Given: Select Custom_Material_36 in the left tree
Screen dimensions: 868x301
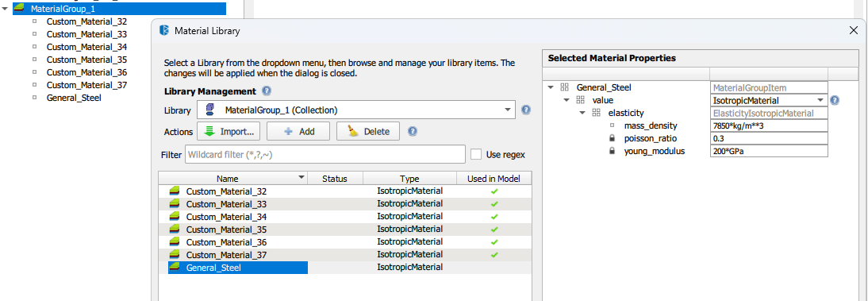Looking at the screenshot, I should tap(87, 72).
